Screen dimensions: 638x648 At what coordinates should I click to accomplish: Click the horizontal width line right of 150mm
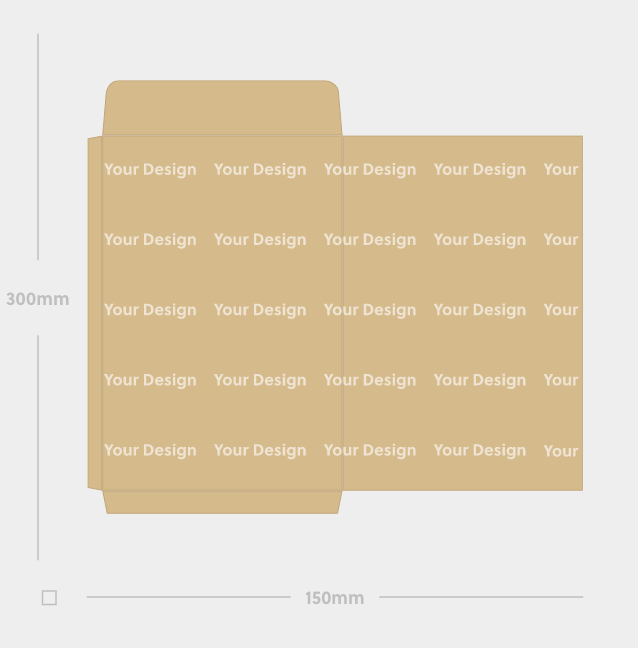(481, 597)
